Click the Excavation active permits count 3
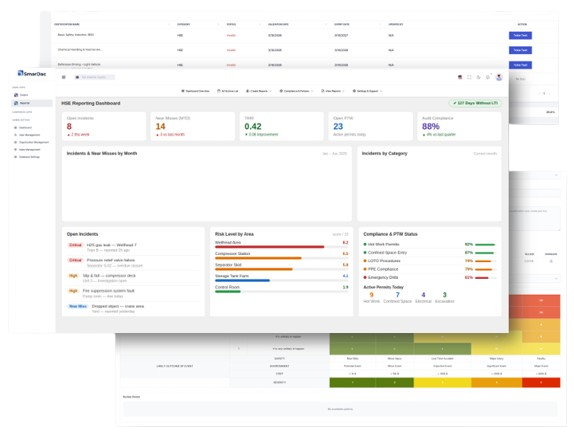Screen dimensions: 574x435 [x=445, y=295]
